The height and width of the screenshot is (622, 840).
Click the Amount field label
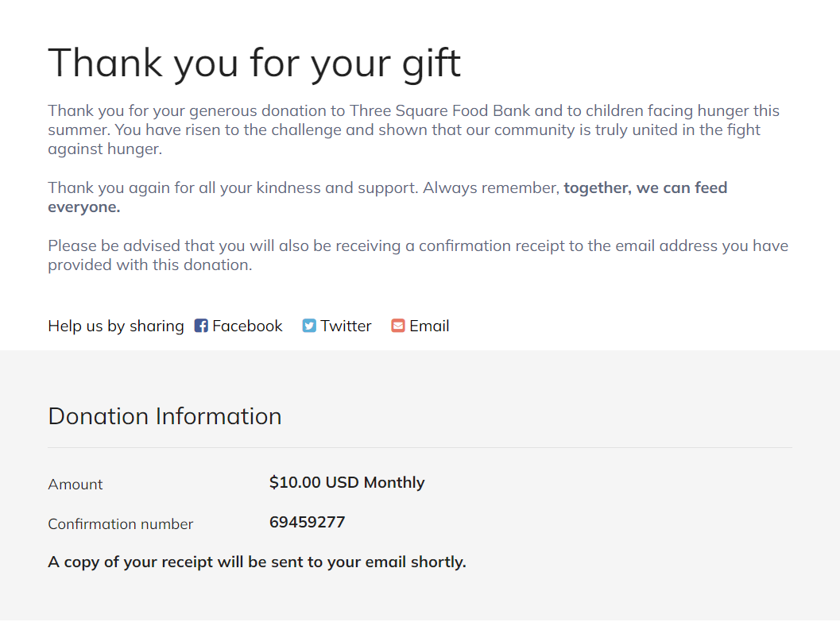click(x=75, y=485)
